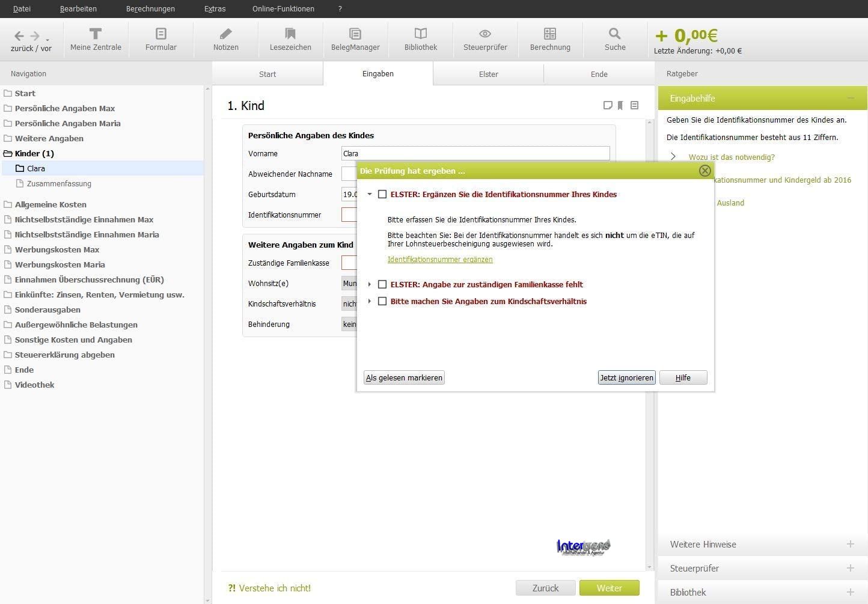Image resolution: width=868 pixels, height=604 pixels.
Task: Click the form's vertical scrollbar
Action: [649, 343]
